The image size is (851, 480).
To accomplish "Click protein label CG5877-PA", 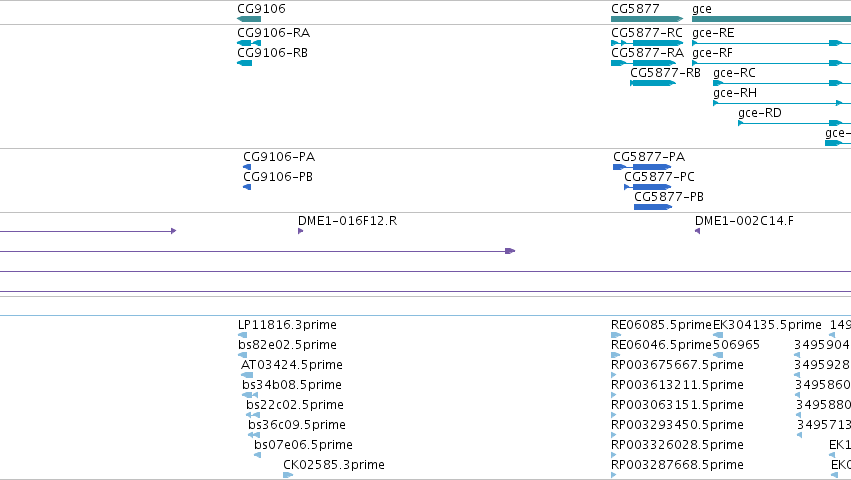I will point(649,157).
